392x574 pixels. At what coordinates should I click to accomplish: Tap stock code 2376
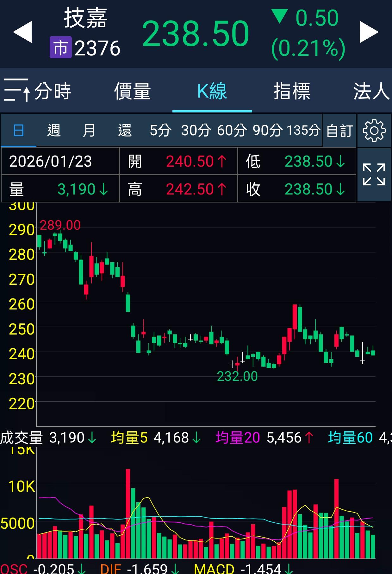[97, 48]
